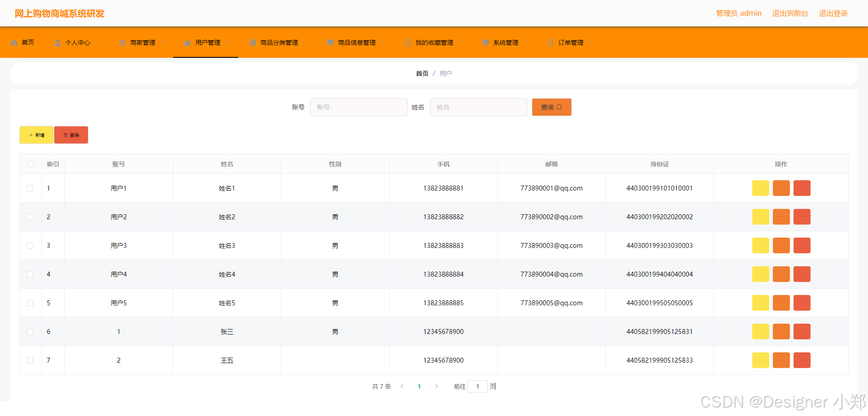The image size is (868, 416).
Task: Check the checkbox for row 用户2
Action: click(30, 217)
